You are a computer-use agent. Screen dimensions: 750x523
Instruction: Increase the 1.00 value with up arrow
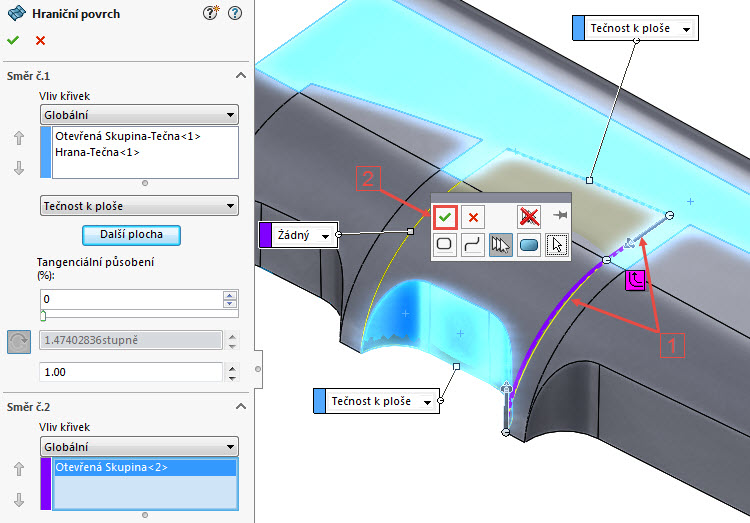point(232,368)
